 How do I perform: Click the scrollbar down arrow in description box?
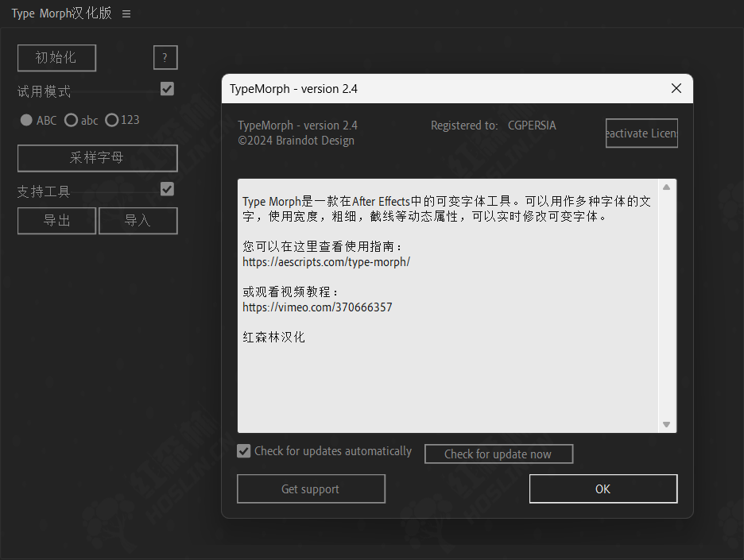click(x=666, y=424)
